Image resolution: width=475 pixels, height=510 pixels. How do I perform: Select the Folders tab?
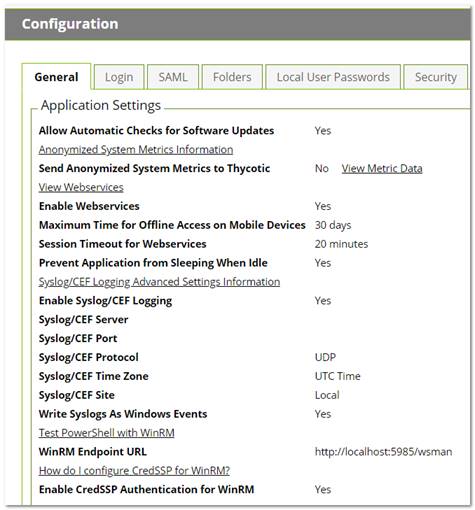(x=232, y=77)
